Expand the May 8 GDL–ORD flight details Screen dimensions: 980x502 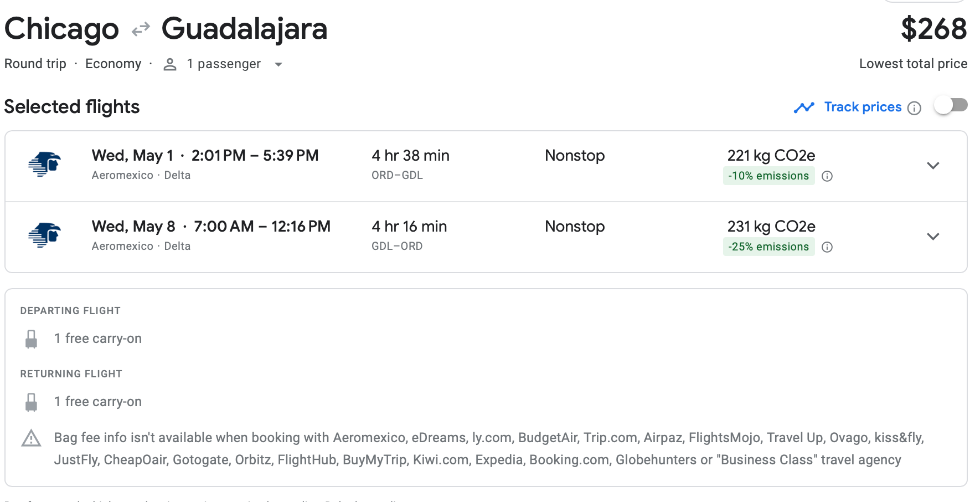coord(933,237)
